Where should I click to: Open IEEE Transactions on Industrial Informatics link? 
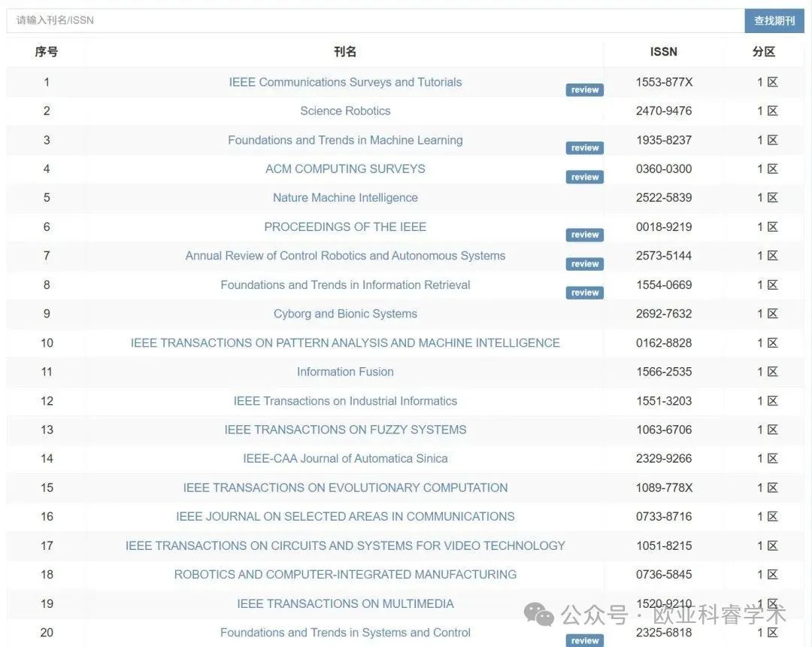pos(345,401)
